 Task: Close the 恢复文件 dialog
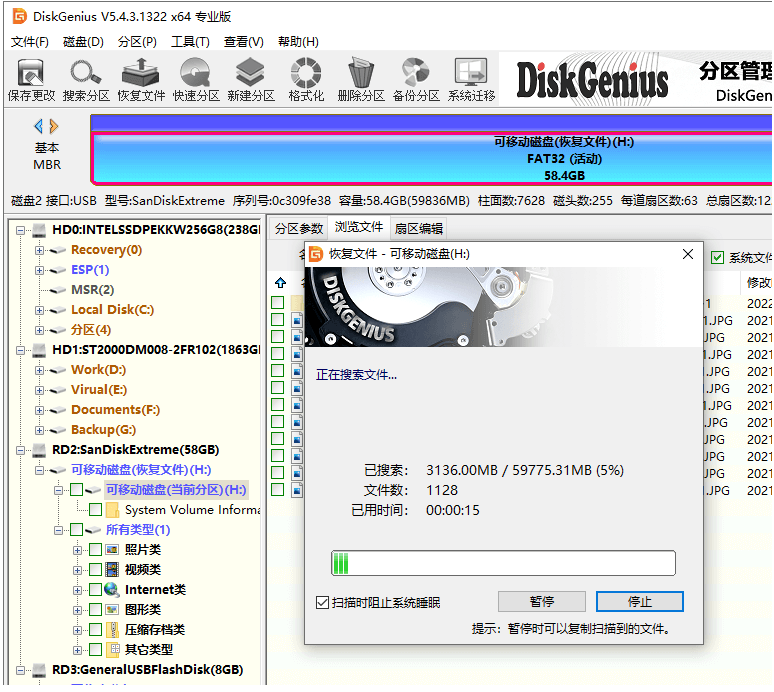pyautogui.click(x=688, y=254)
